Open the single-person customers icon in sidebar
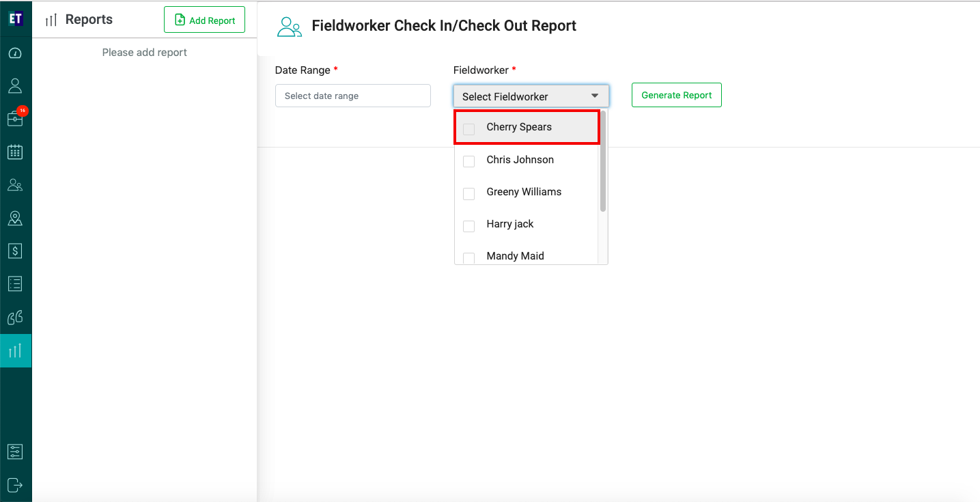980x502 pixels. coord(15,86)
